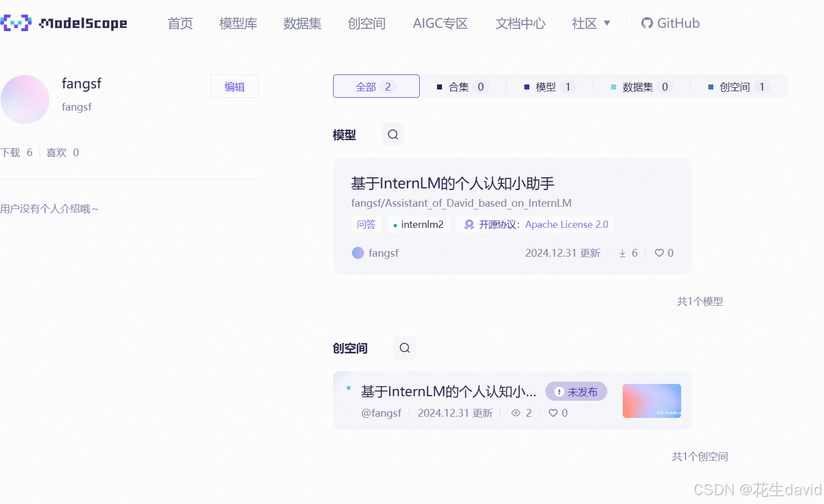Viewport: 824px width, 504px height.
Task: Click the gradient thumbnail on the 创空间 card
Action: click(x=652, y=401)
